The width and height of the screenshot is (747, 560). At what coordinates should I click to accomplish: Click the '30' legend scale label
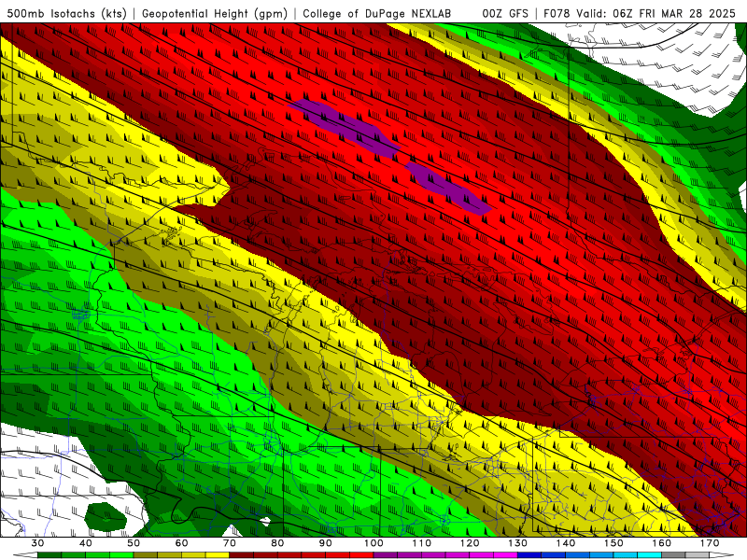click(37, 543)
